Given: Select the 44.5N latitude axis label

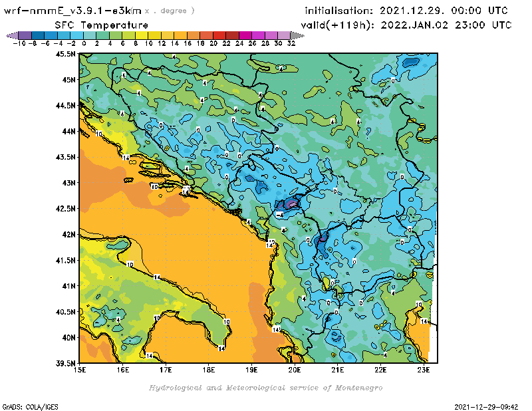Looking at the screenshot, I should (65, 106).
